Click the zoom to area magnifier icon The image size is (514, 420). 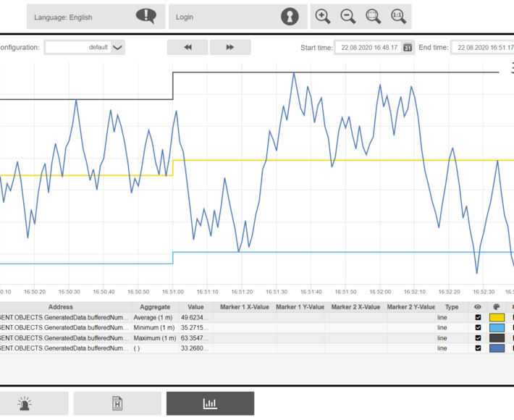pyautogui.click(x=373, y=17)
